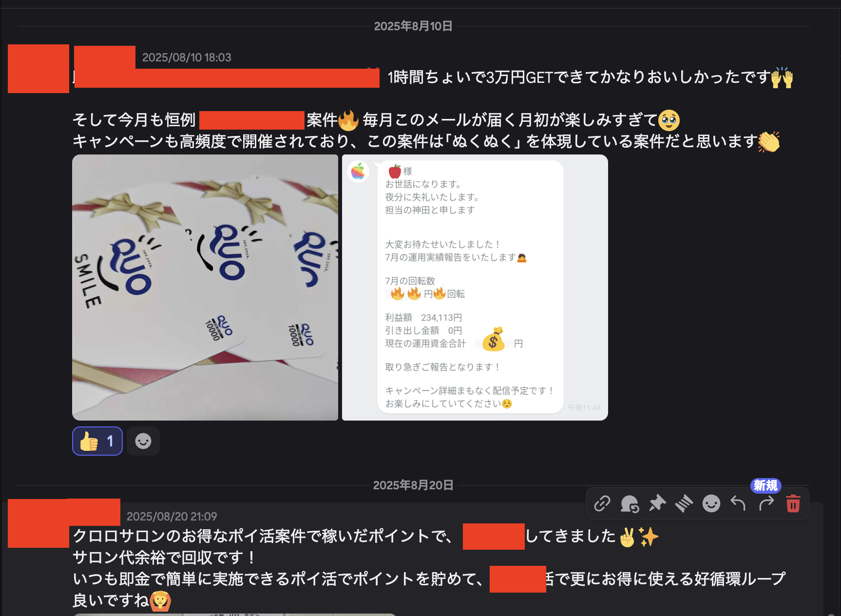Click the 2025/08/10 18:03 message timestamp
Viewport: 841px width, 616px height.
(x=187, y=58)
